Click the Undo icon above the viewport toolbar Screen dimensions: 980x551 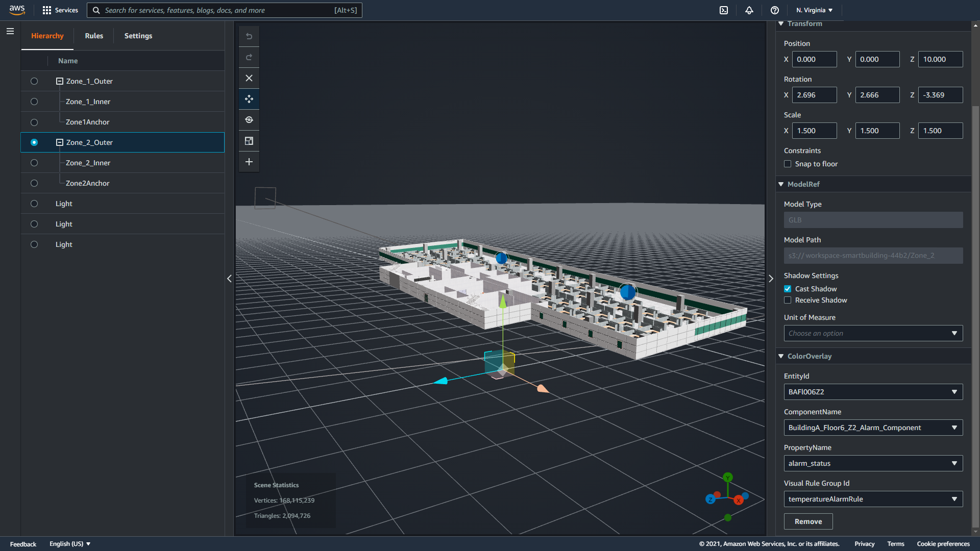point(249,36)
